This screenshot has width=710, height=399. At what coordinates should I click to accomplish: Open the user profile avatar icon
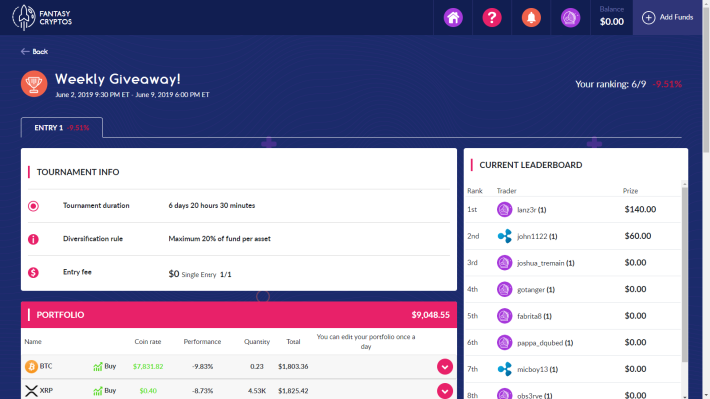[570, 18]
